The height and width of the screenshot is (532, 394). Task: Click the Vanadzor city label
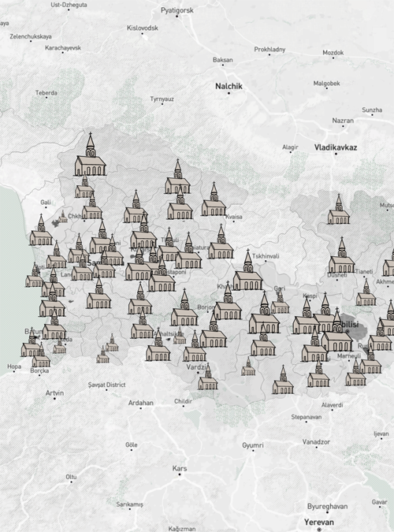tap(316, 441)
